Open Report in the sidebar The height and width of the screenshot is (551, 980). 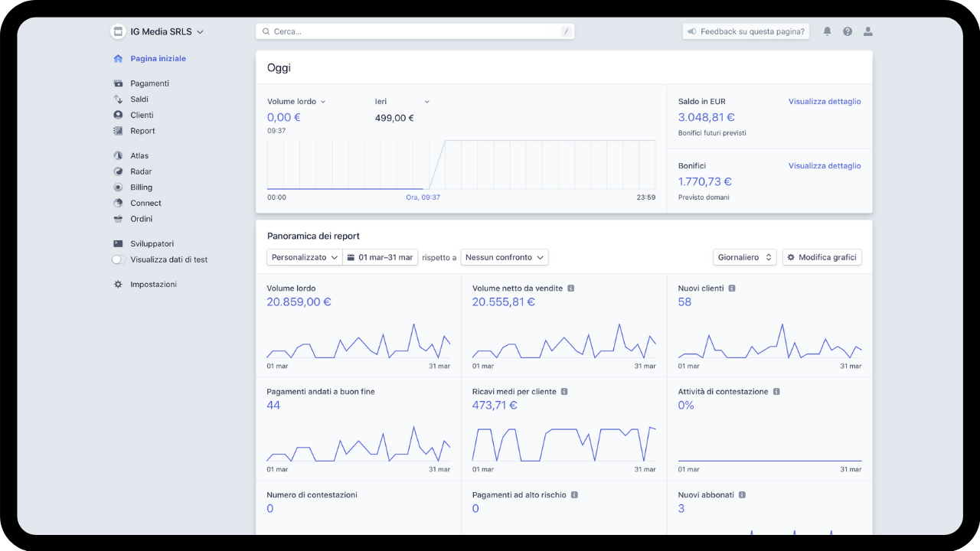point(142,131)
